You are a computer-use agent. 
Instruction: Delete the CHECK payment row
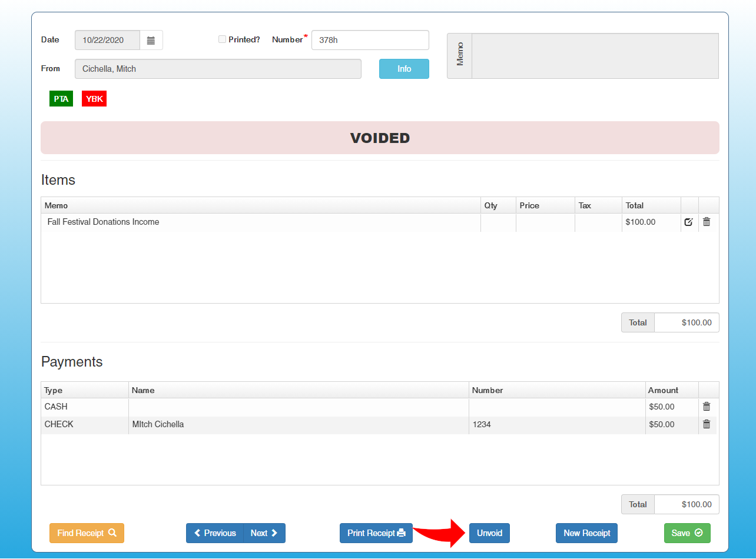click(x=707, y=424)
